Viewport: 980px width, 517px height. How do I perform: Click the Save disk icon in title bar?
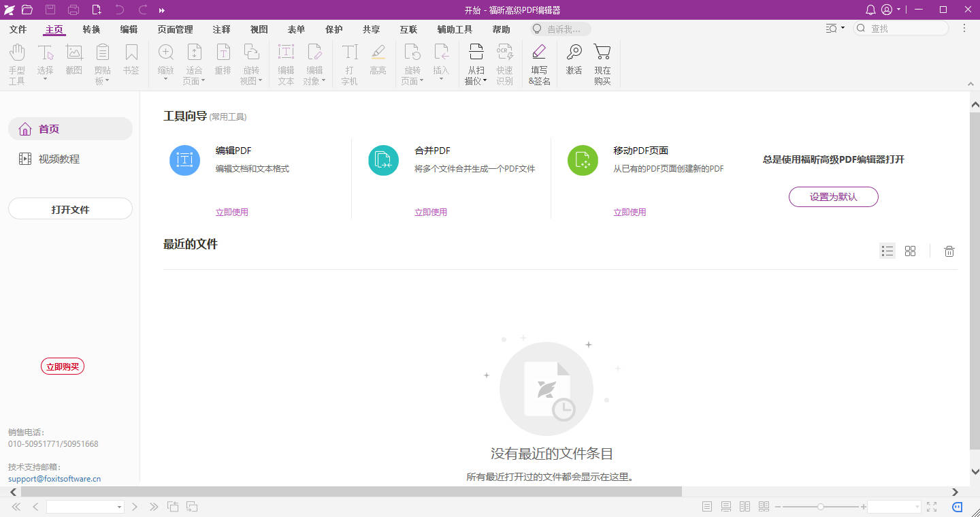(x=50, y=10)
